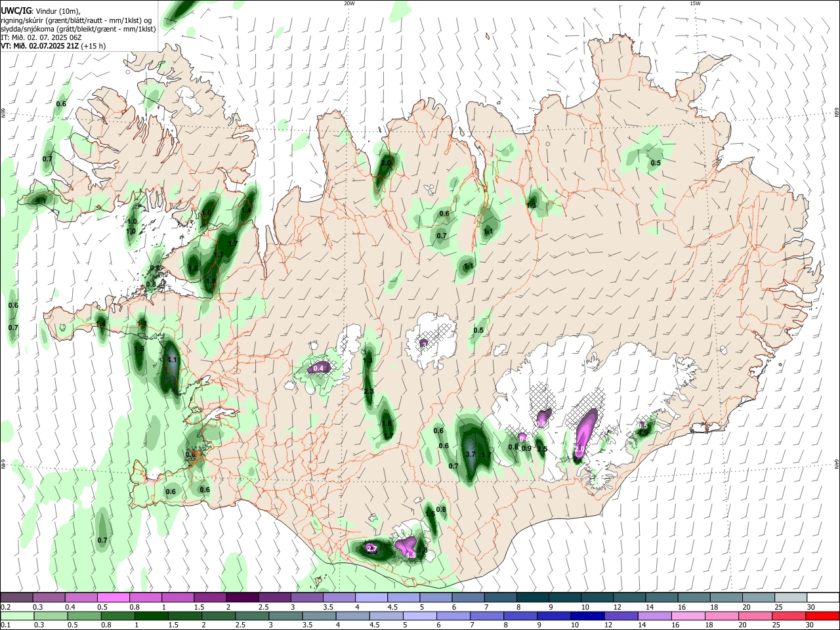840x630 pixels.
Task: Click the 'UWC/IG' bold title text
Action: (x=16, y=11)
